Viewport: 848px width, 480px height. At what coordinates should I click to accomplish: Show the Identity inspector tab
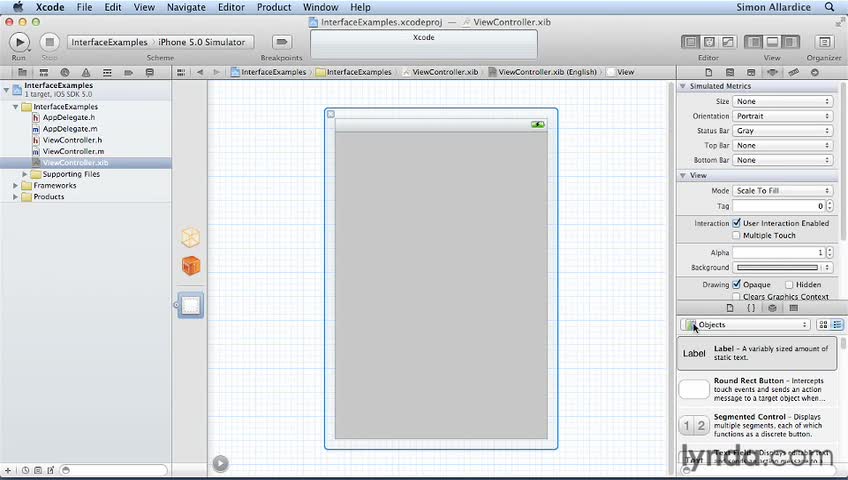pyautogui.click(x=751, y=72)
